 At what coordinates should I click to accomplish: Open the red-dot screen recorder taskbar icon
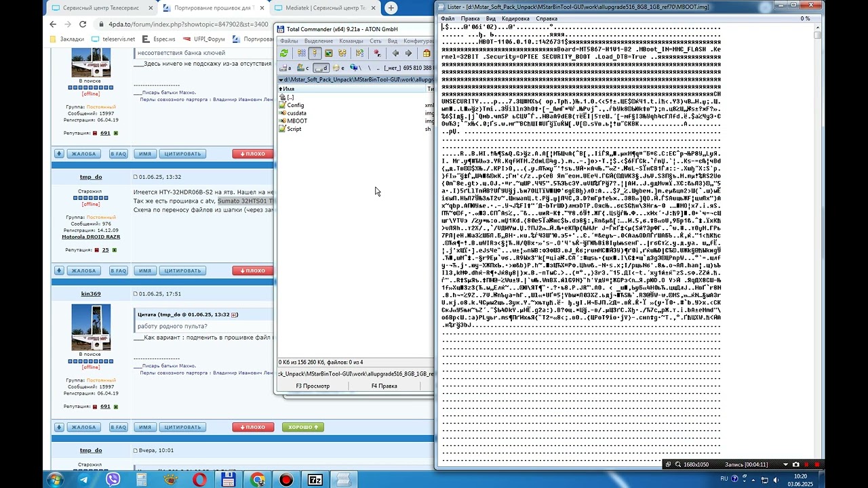tap(286, 480)
